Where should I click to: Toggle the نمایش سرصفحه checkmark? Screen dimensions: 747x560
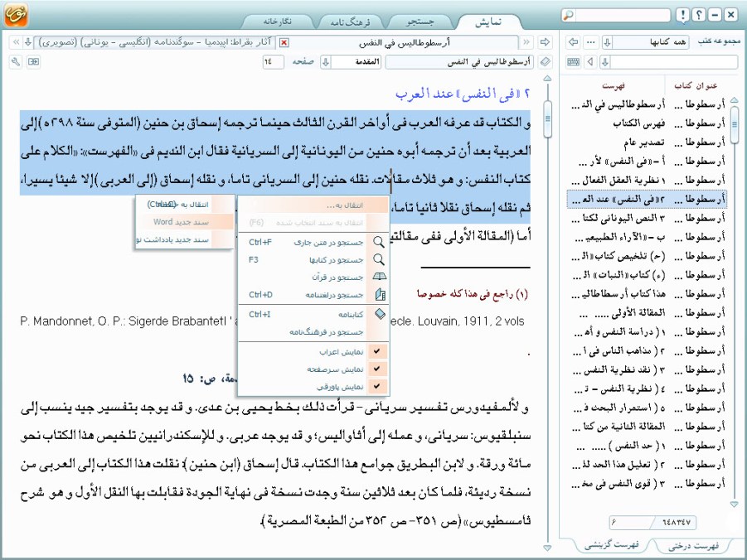point(377,369)
